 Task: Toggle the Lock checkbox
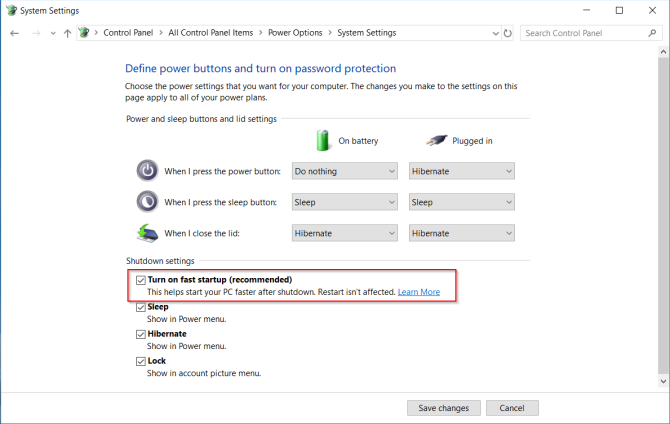141,361
